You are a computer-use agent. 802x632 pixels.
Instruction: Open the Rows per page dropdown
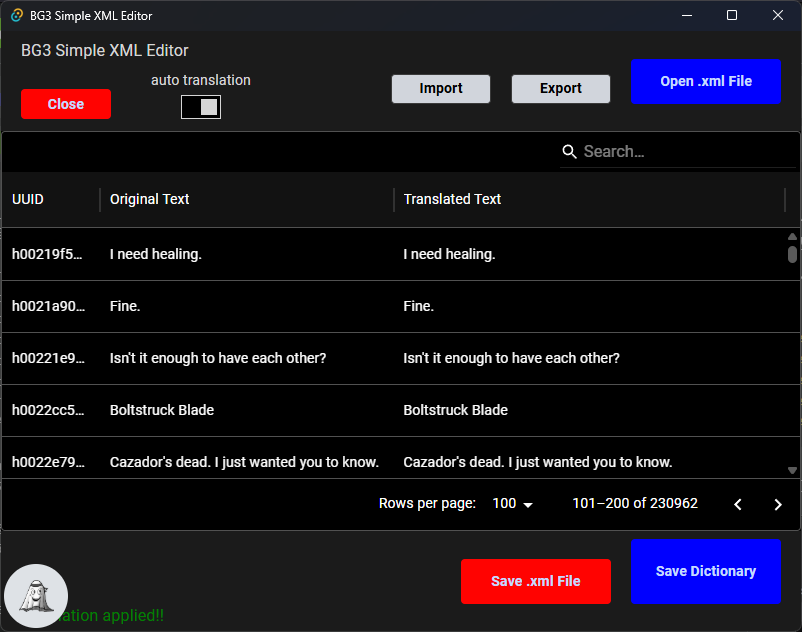tap(512, 504)
